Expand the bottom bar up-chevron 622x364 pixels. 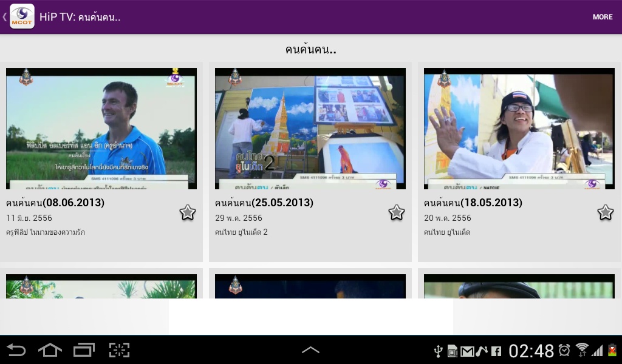click(310, 349)
